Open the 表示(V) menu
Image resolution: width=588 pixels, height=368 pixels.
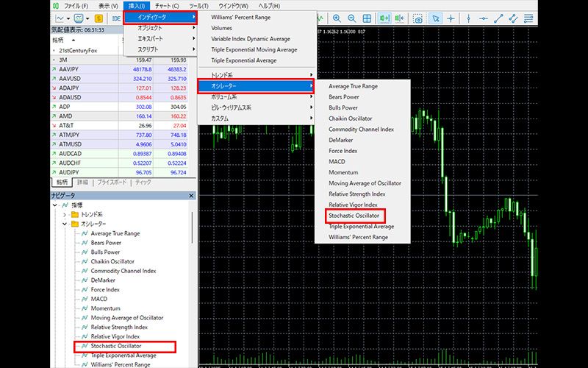coord(109,6)
